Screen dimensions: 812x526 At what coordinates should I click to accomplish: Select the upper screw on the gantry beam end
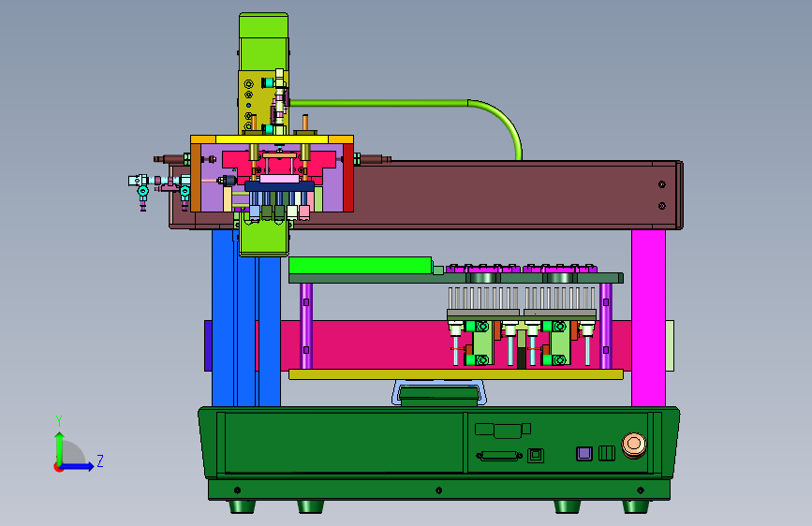(662, 184)
